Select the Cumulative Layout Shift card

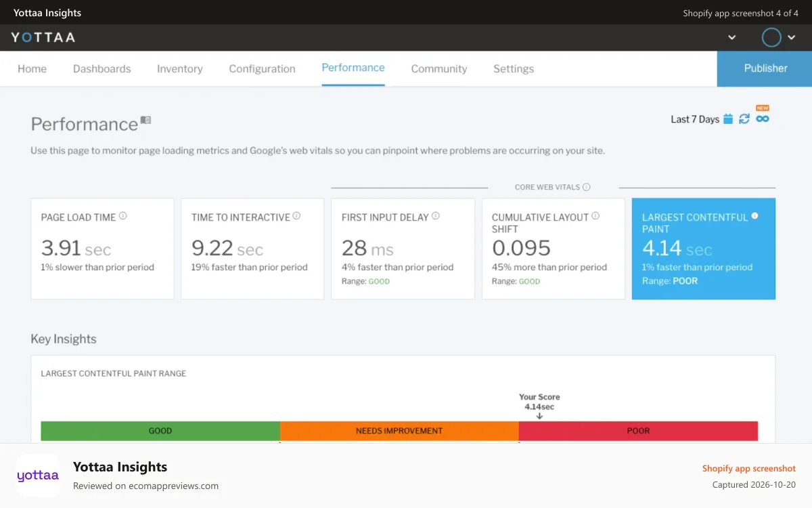point(554,249)
